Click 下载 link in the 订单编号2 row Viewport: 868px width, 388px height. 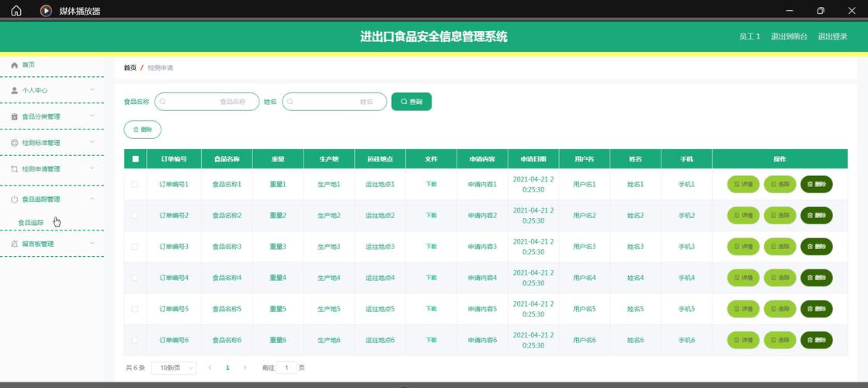[431, 216]
